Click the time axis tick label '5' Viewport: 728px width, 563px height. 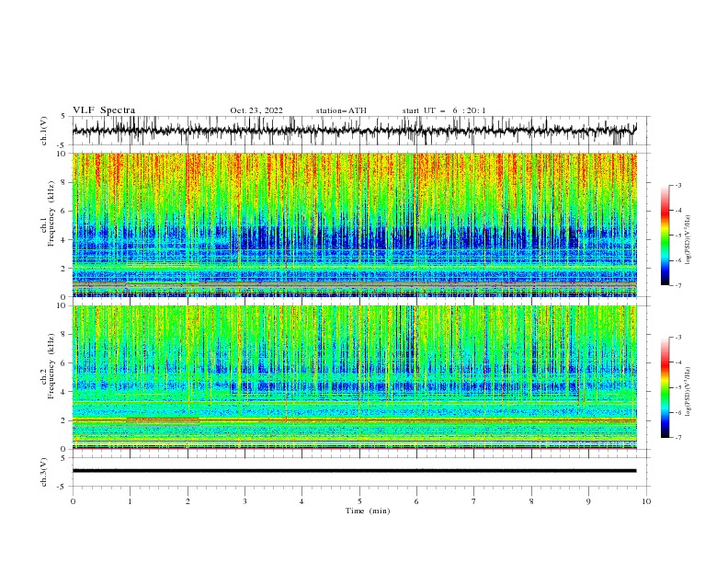tap(359, 501)
